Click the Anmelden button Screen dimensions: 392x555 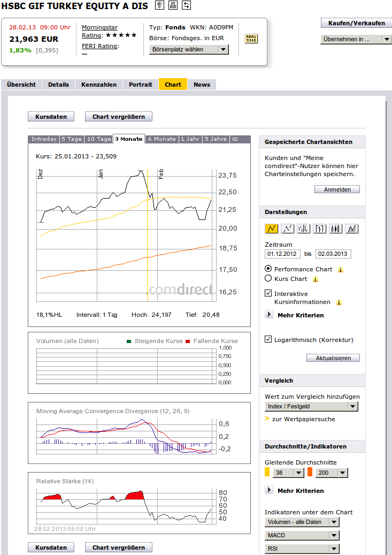337,189
